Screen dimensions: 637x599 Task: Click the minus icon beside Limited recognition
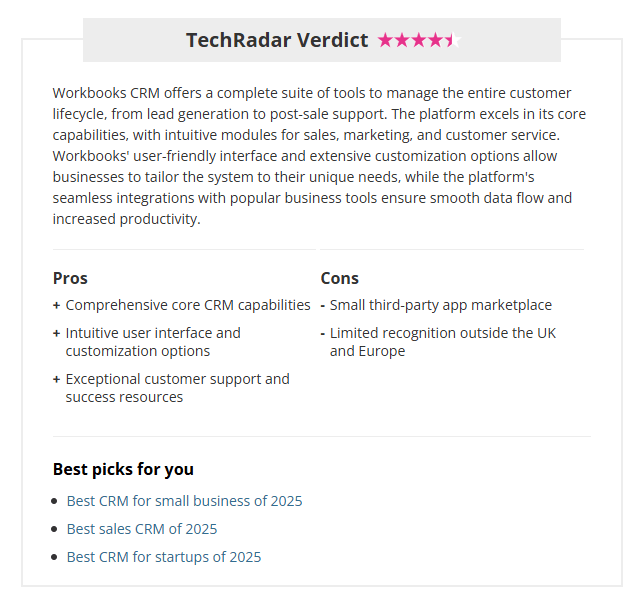point(323,334)
